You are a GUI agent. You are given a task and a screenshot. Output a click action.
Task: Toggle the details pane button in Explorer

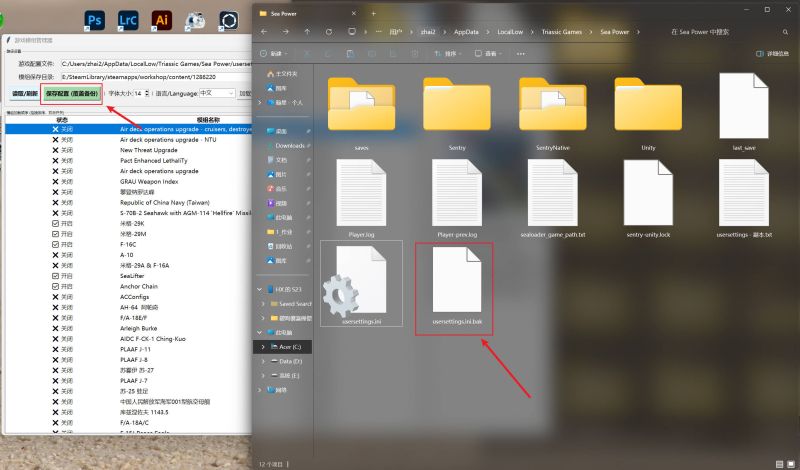[772, 54]
